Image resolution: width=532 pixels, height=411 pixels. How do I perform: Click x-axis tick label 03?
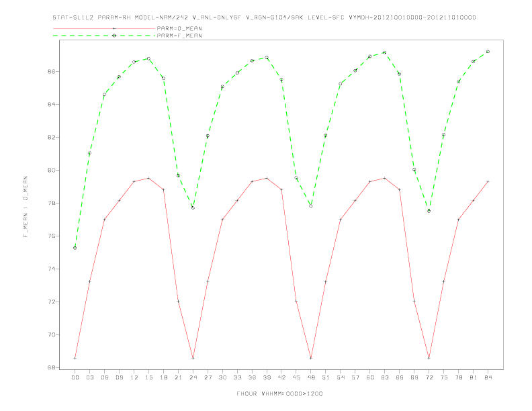[x=89, y=377]
